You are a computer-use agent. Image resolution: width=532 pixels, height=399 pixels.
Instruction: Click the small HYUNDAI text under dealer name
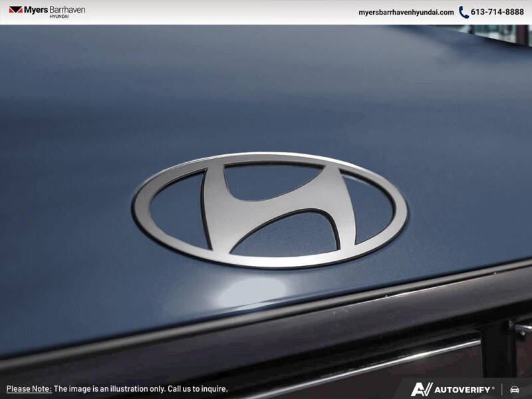click(x=59, y=17)
